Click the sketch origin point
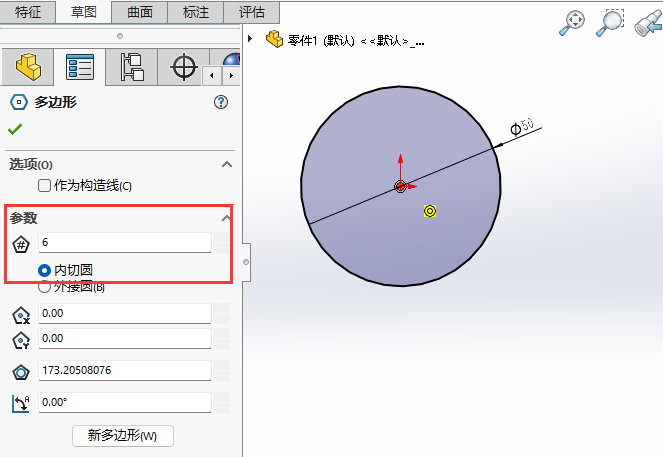This screenshot has width=663, height=457. click(x=400, y=186)
